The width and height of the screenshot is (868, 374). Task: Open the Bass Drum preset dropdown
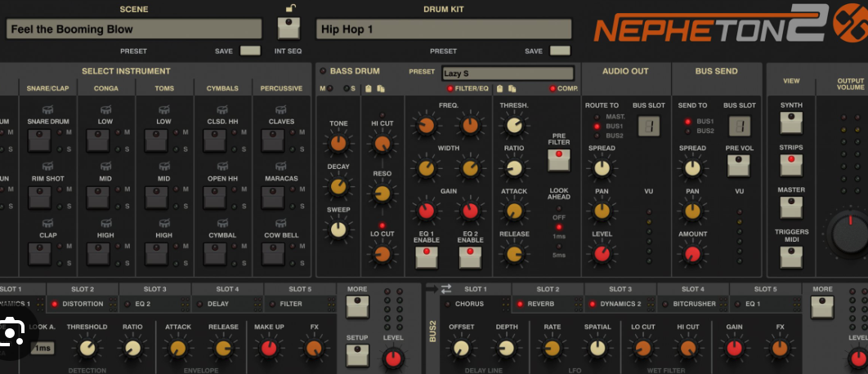(x=507, y=73)
